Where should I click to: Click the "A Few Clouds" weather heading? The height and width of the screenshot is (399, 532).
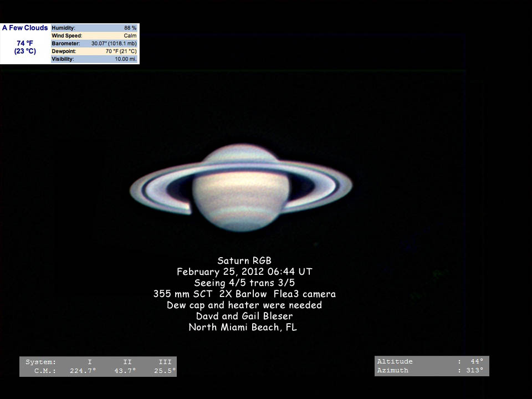pos(25,28)
